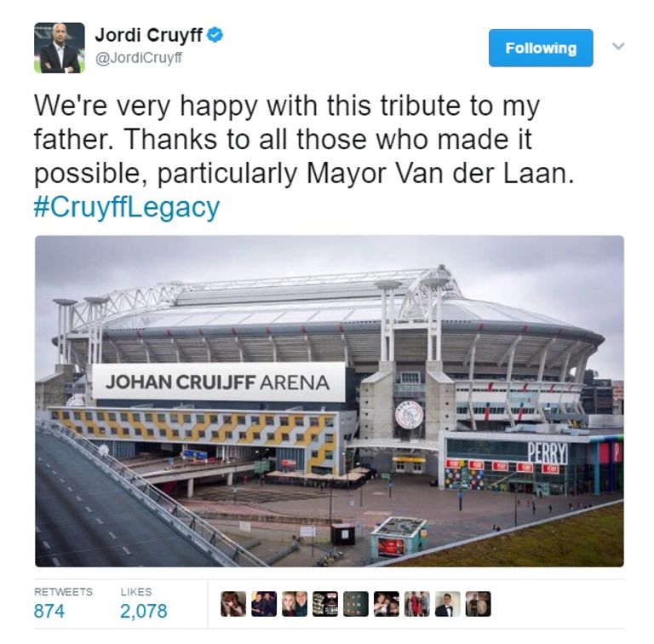
Task: Click the Jordi Cruyff display name
Action: [x=149, y=35]
